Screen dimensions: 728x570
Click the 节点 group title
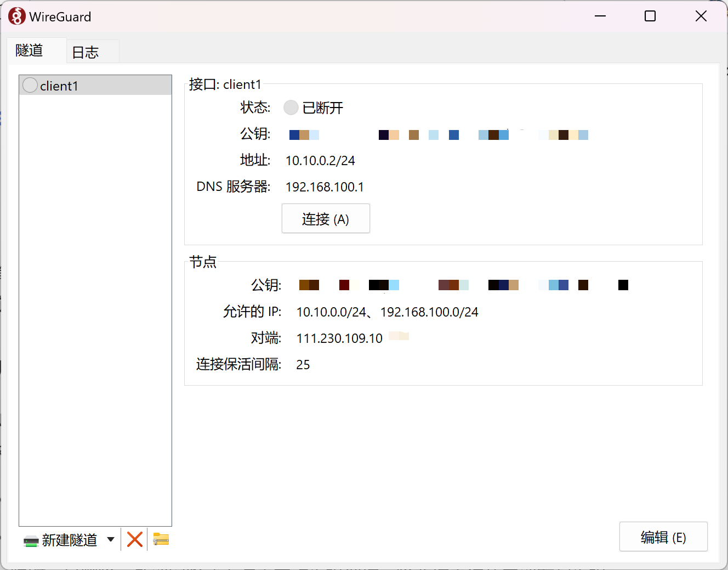pyautogui.click(x=203, y=262)
